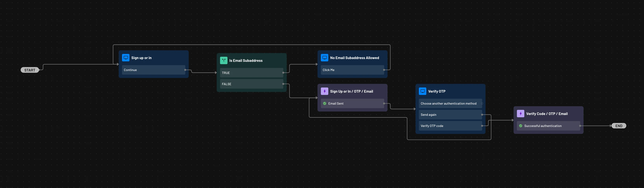Screen dimensions: 644x188
Task: Select the Send again option
Action: click(450, 114)
